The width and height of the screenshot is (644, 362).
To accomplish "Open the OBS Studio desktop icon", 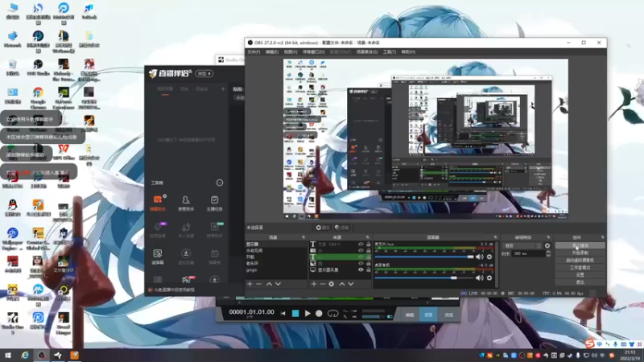I will point(38,68).
